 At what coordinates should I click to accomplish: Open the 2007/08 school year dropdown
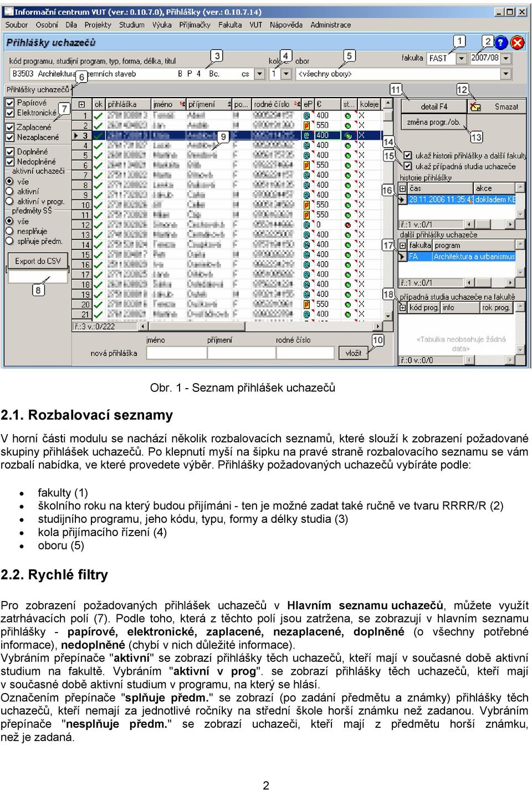(x=506, y=58)
